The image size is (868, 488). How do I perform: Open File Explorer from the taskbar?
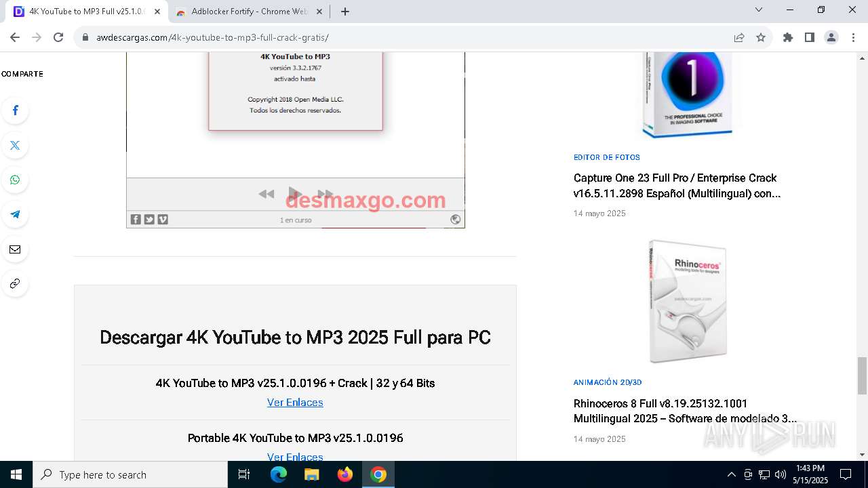[x=312, y=474]
